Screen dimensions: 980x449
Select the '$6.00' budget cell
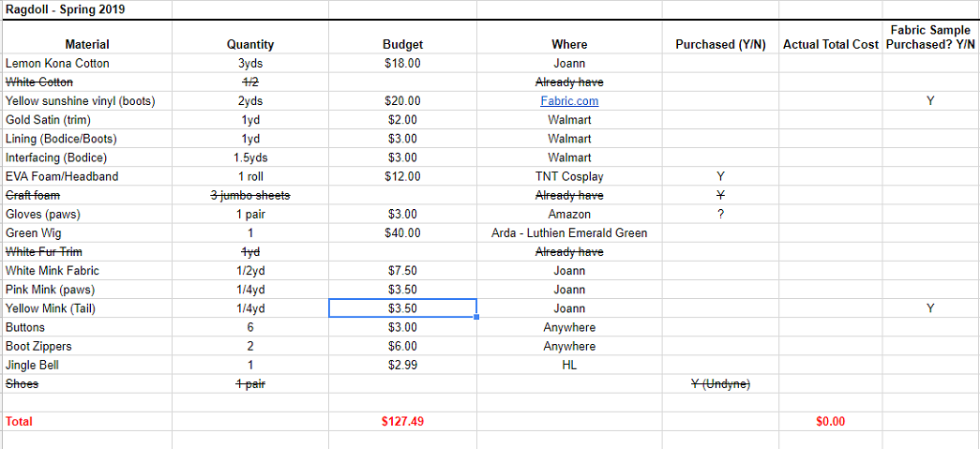[x=402, y=347]
